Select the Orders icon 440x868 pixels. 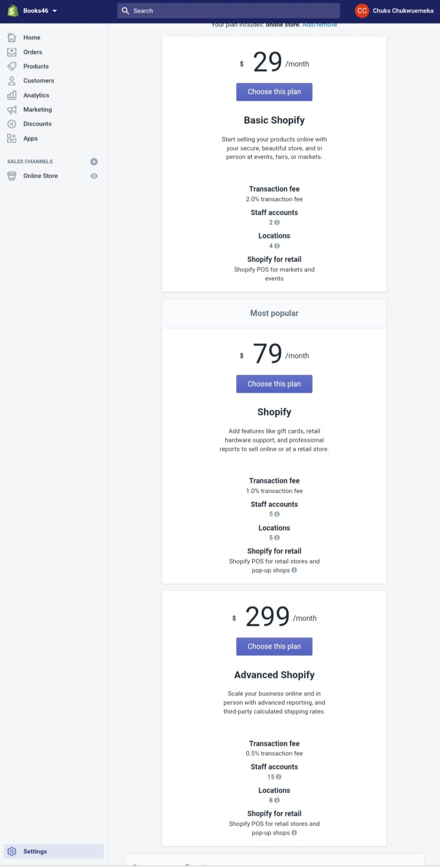coord(11,52)
